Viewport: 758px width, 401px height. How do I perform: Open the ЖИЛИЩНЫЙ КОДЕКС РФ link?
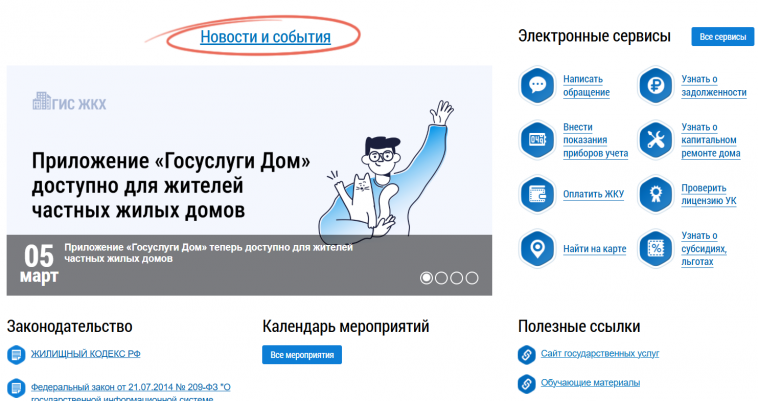pyautogui.click(x=85, y=354)
